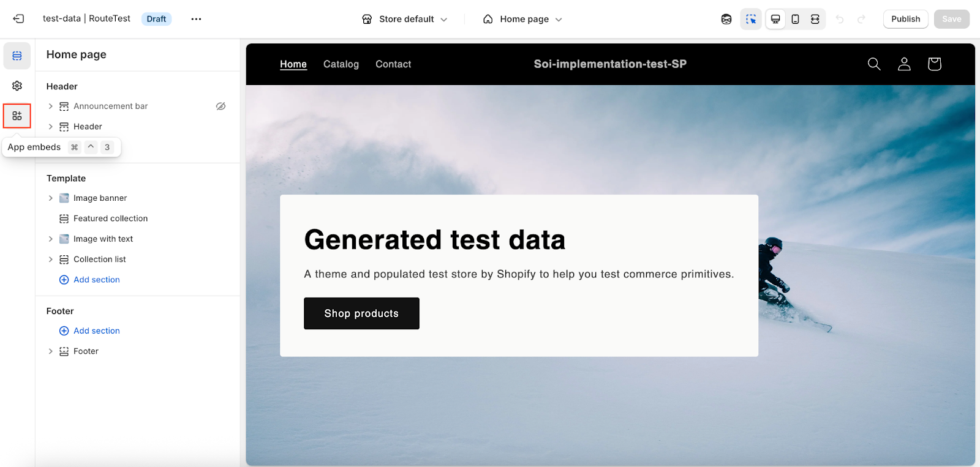This screenshot has height=467, width=980.
Task: Open the cart bag icon in preview
Action: coord(934,64)
